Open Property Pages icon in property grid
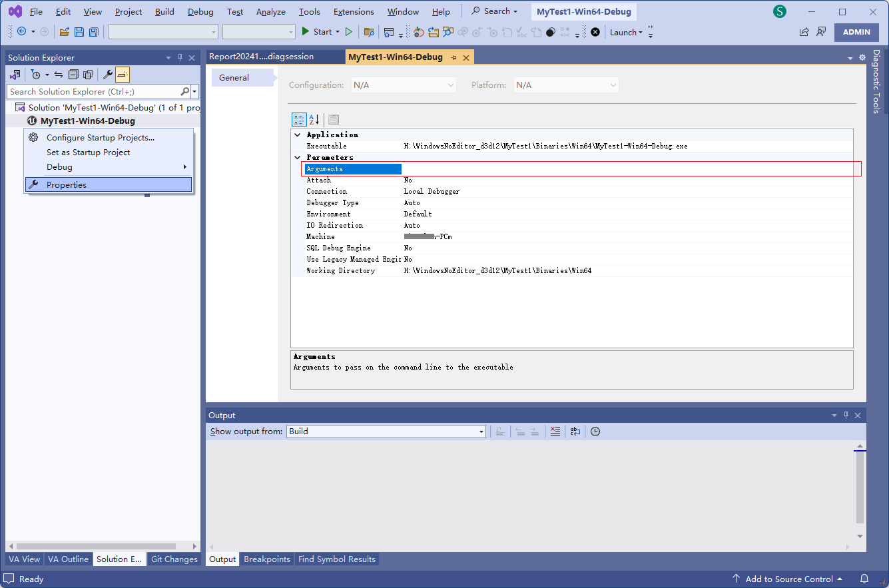 334,120
